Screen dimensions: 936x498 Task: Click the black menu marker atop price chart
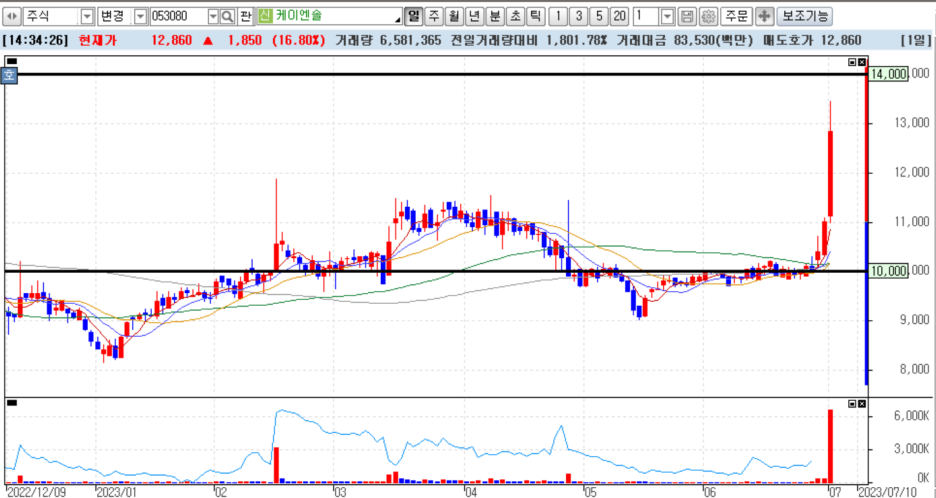(13, 61)
